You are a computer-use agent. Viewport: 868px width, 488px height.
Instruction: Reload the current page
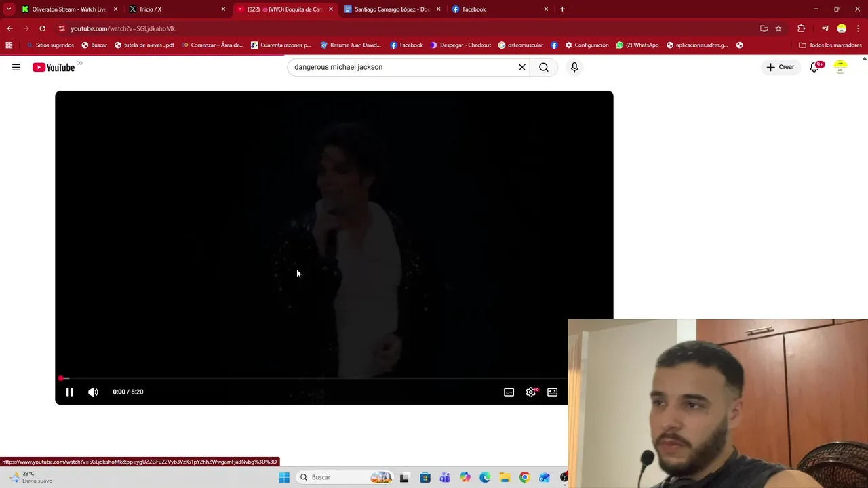point(42,28)
